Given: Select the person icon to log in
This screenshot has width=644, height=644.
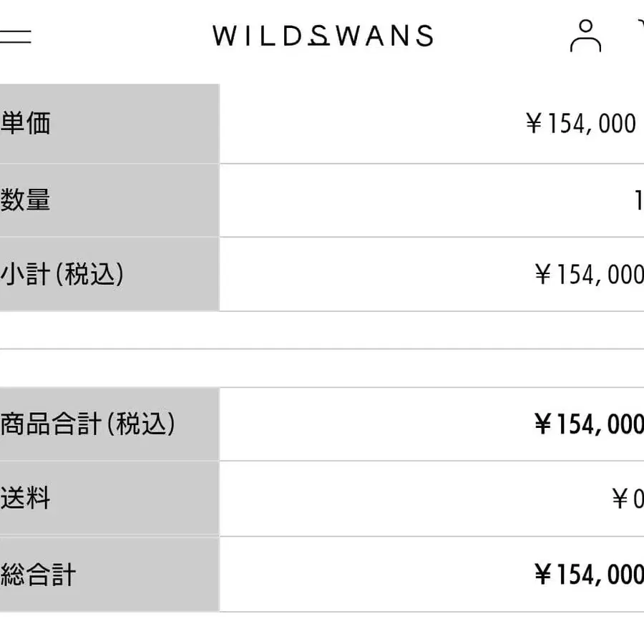Looking at the screenshot, I should point(587,36).
